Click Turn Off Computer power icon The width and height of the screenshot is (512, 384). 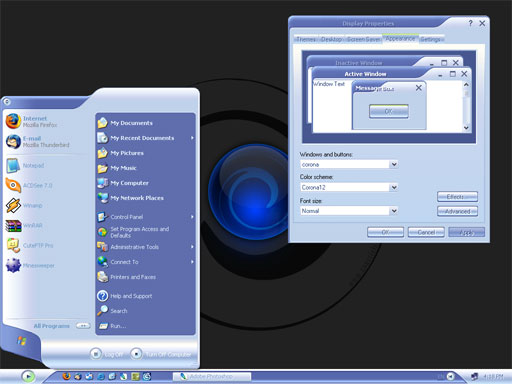tap(136, 354)
